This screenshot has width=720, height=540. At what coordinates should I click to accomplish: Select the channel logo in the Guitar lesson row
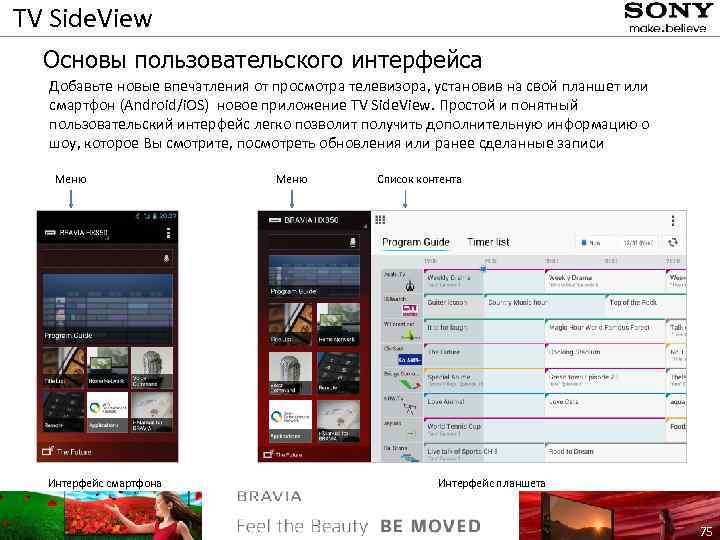(x=410, y=310)
